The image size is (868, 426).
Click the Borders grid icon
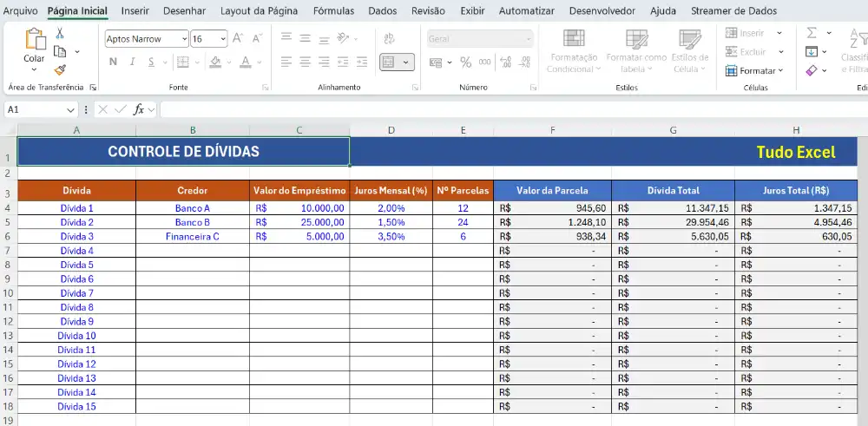(182, 62)
